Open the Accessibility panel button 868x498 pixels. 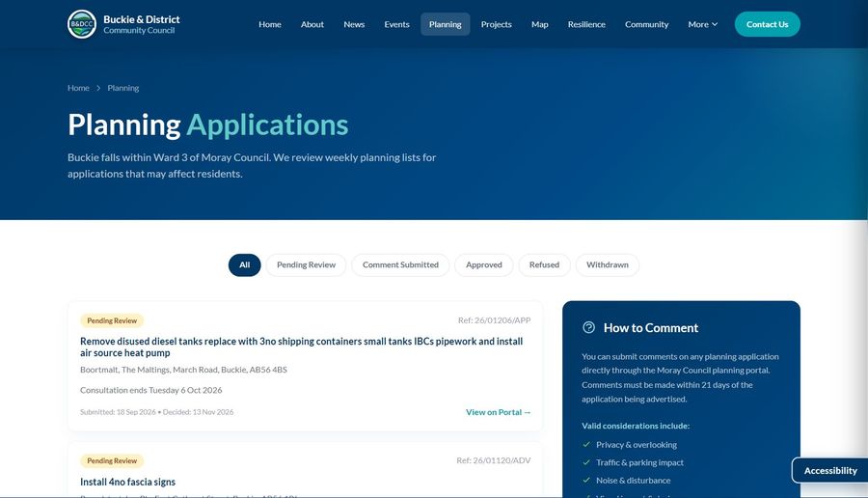(829, 470)
